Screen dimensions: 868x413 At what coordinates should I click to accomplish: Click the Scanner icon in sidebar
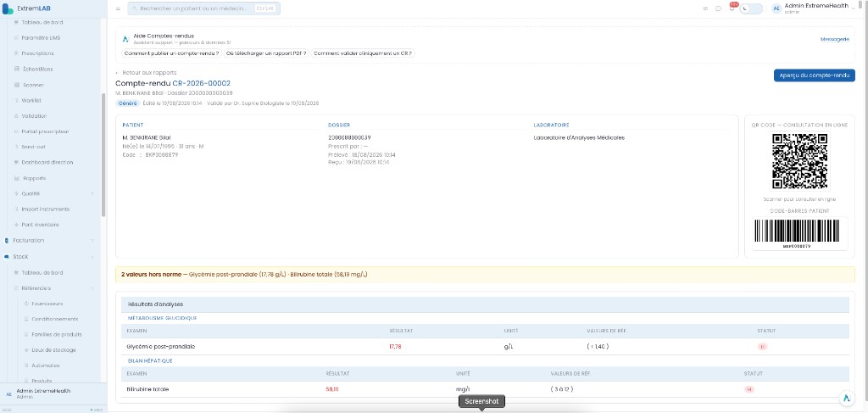pyautogui.click(x=17, y=85)
